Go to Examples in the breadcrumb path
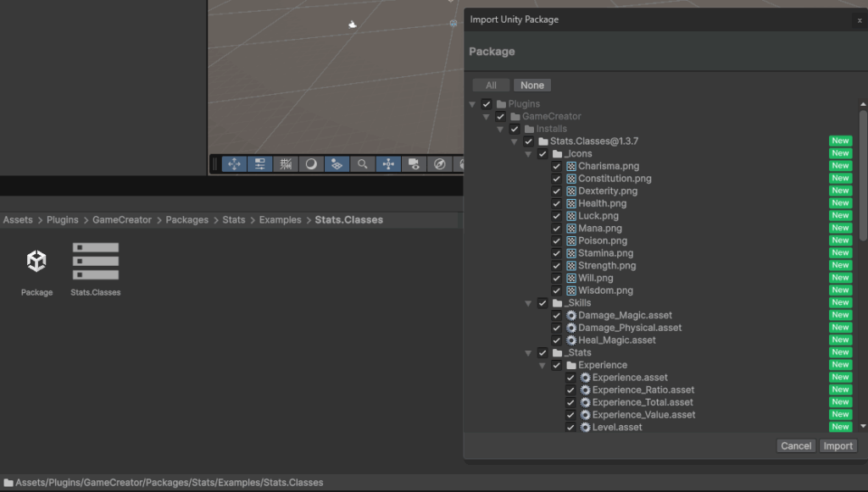868x492 pixels. 280,220
